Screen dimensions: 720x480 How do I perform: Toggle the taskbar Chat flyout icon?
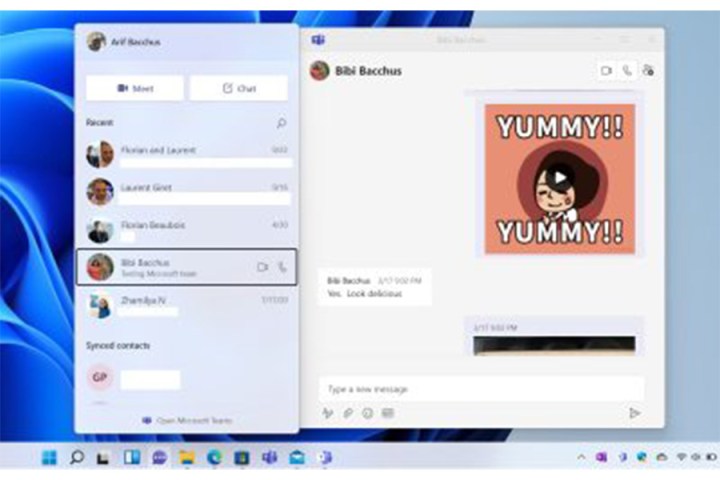coord(159,457)
